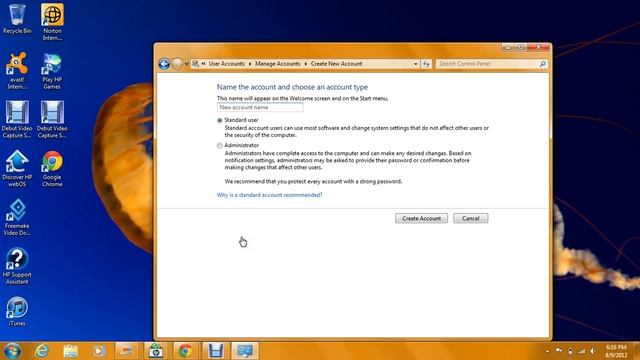The image size is (640, 360).
Task: Select the second Debut Video Capture shortcut
Action: [52, 119]
